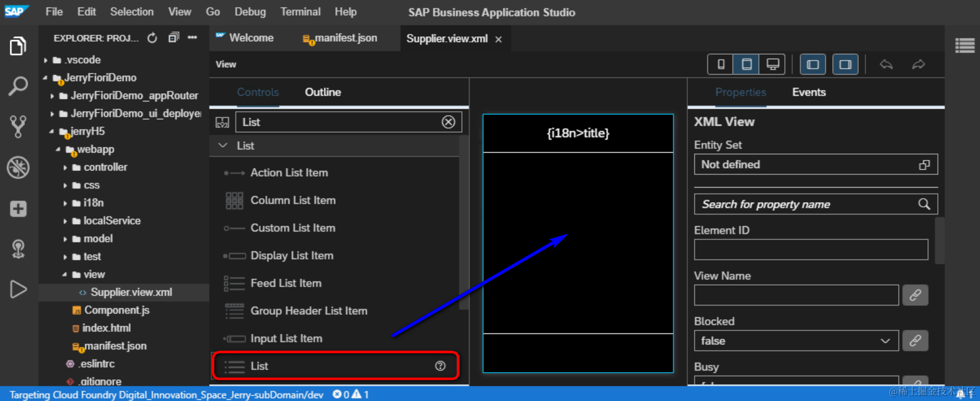This screenshot has width=980, height=401.
Task: Click the SAP logo
Action: [x=16, y=11]
